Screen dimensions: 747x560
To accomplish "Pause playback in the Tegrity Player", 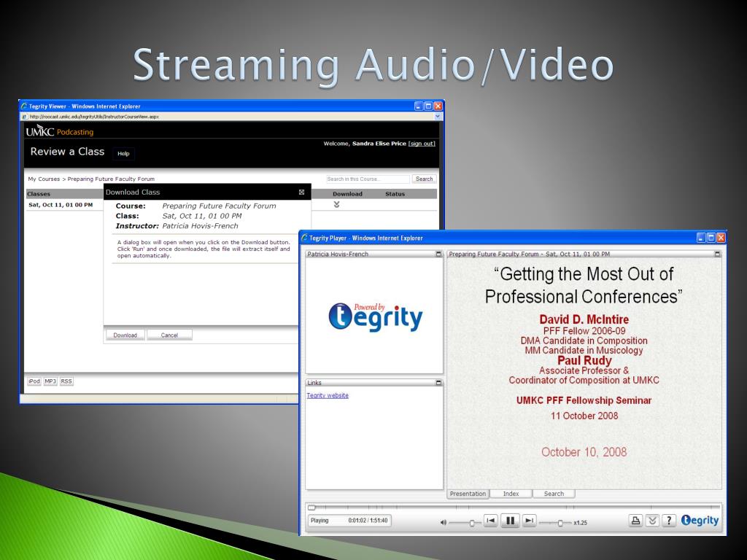I will tap(510, 521).
